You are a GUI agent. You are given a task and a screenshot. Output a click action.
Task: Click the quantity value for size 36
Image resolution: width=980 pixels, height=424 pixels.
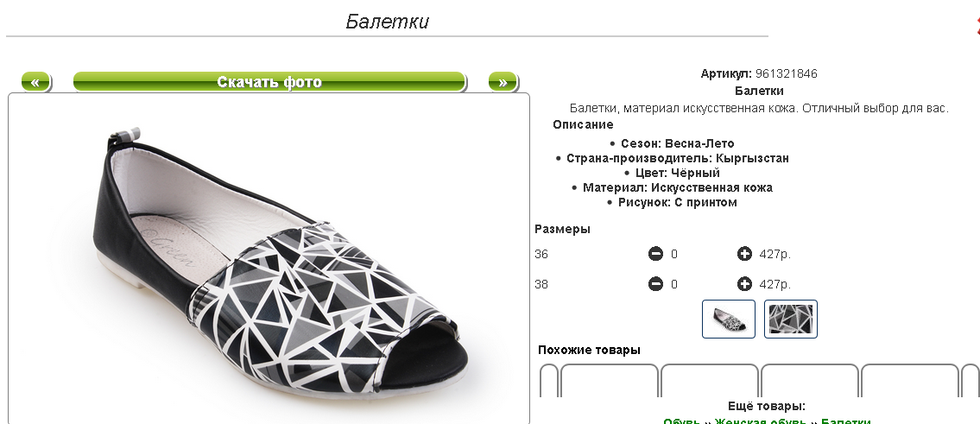(674, 254)
